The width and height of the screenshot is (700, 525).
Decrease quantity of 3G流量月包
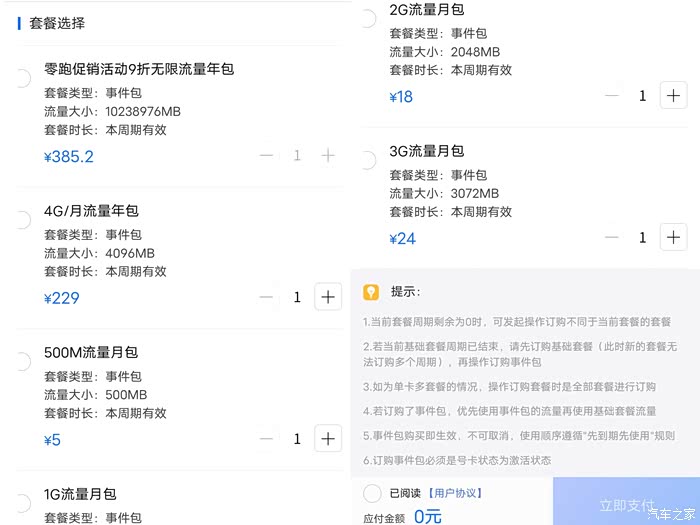point(612,238)
